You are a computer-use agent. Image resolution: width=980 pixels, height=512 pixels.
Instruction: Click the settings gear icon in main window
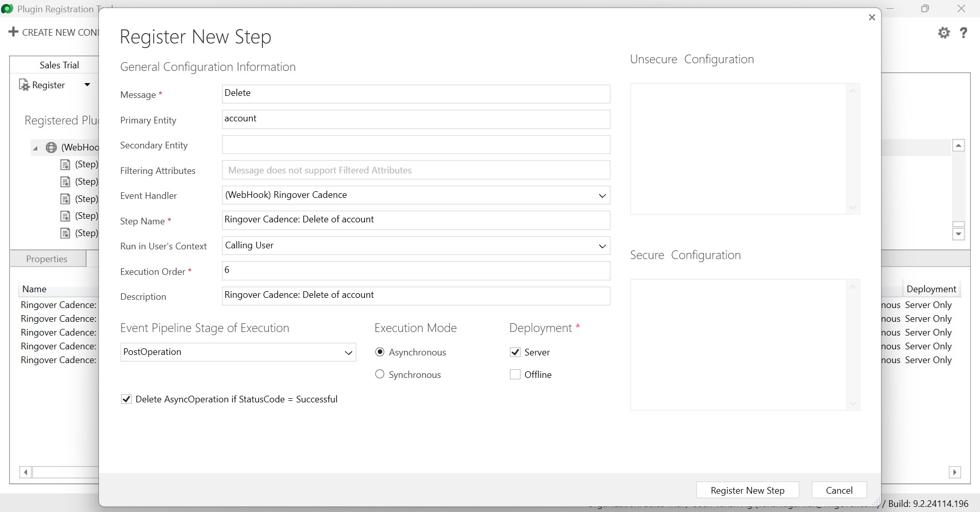944,33
